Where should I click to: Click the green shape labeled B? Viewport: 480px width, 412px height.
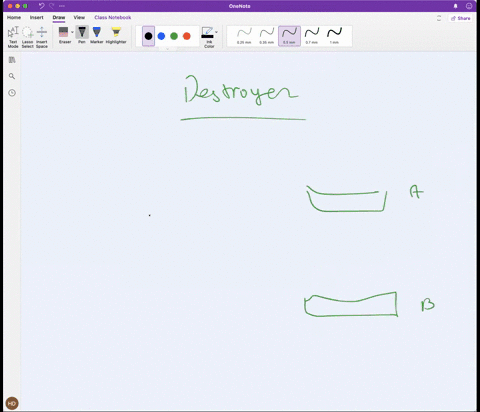351,304
